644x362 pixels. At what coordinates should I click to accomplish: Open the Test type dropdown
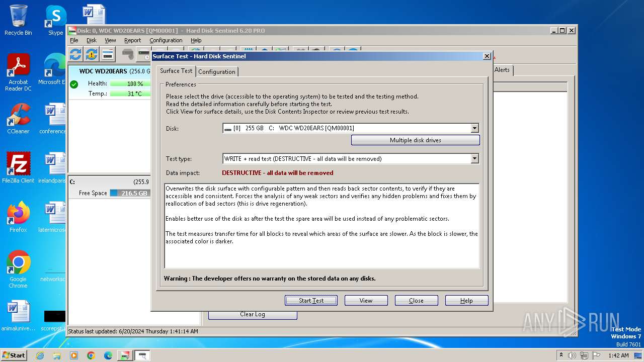tap(474, 159)
